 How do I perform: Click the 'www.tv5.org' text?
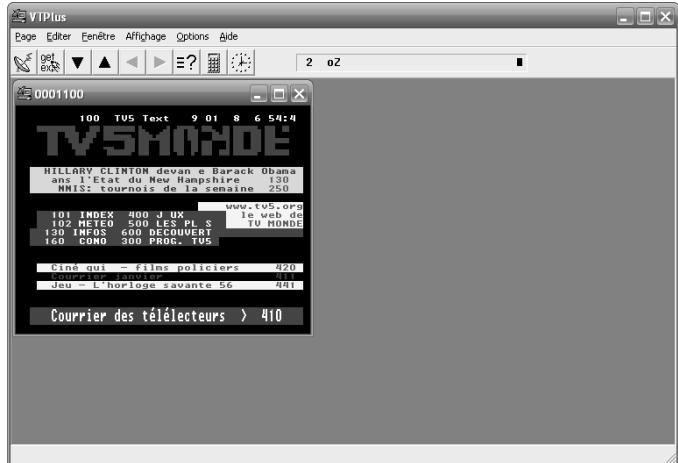coord(264,207)
